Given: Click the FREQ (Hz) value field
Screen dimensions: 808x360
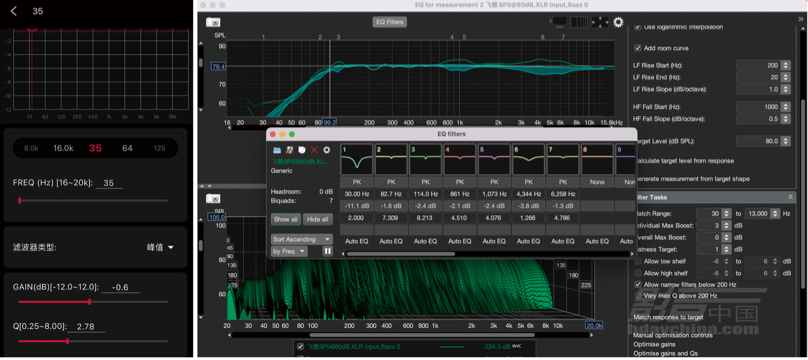Looking at the screenshot, I should point(109,183).
